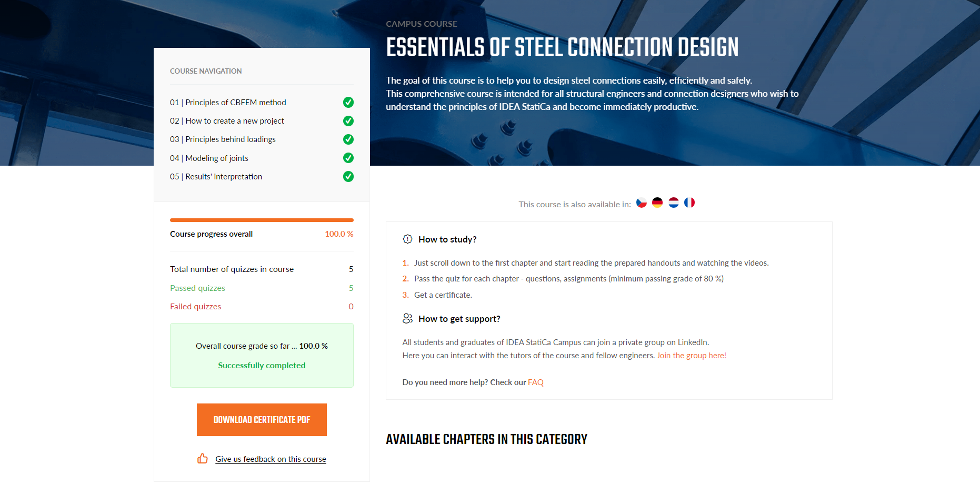Click the How to study info icon

(407, 239)
